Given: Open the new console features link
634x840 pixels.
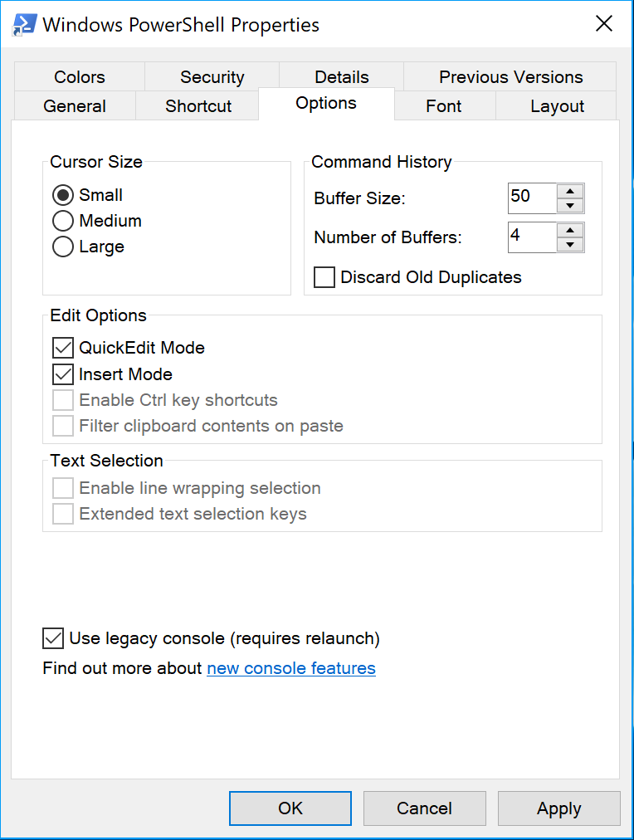Looking at the screenshot, I should click(290, 668).
